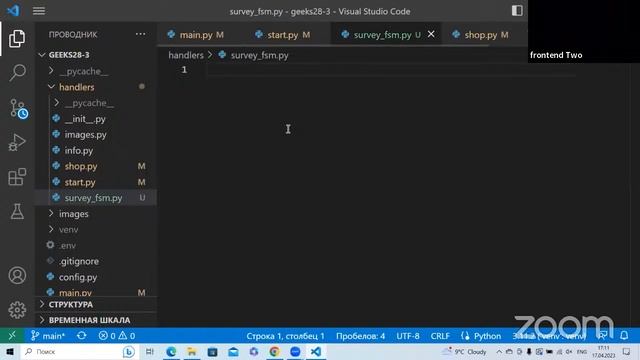This screenshot has height=360, width=640.
Task: Open the 9°C Cloudy weather widget
Action: [x=465, y=351]
